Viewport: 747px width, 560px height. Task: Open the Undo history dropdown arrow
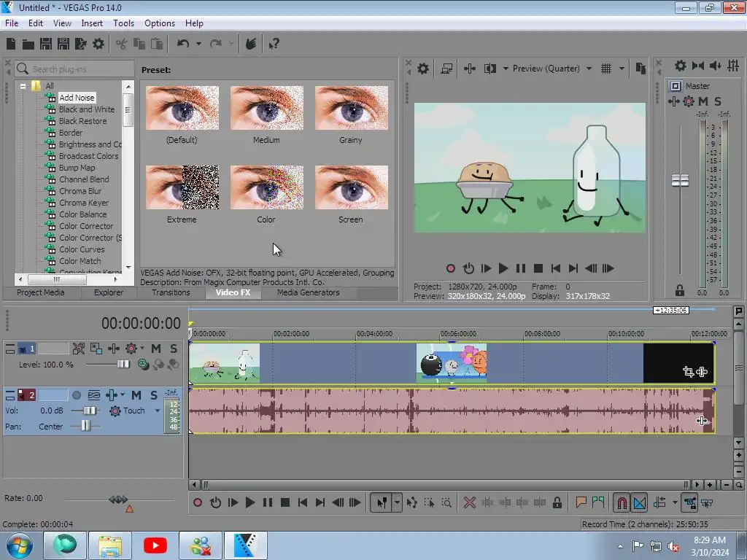tap(198, 44)
